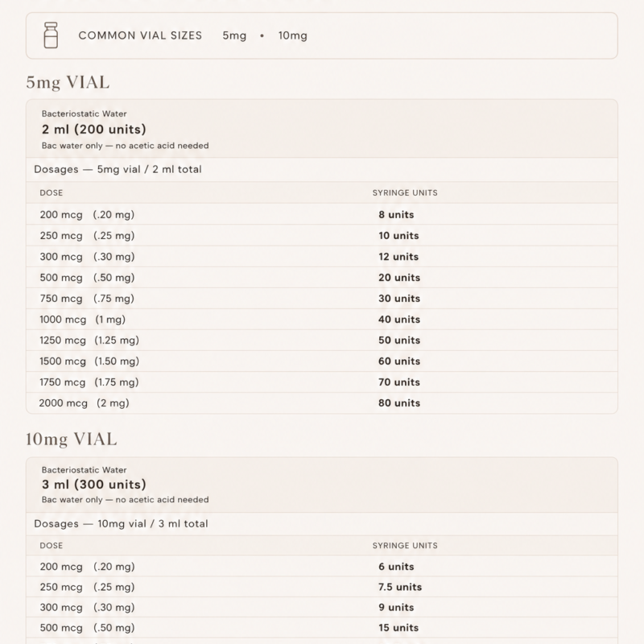The height and width of the screenshot is (644, 644).
Task: Select the '8 units' syringe value
Action: (x=396, y=215)
